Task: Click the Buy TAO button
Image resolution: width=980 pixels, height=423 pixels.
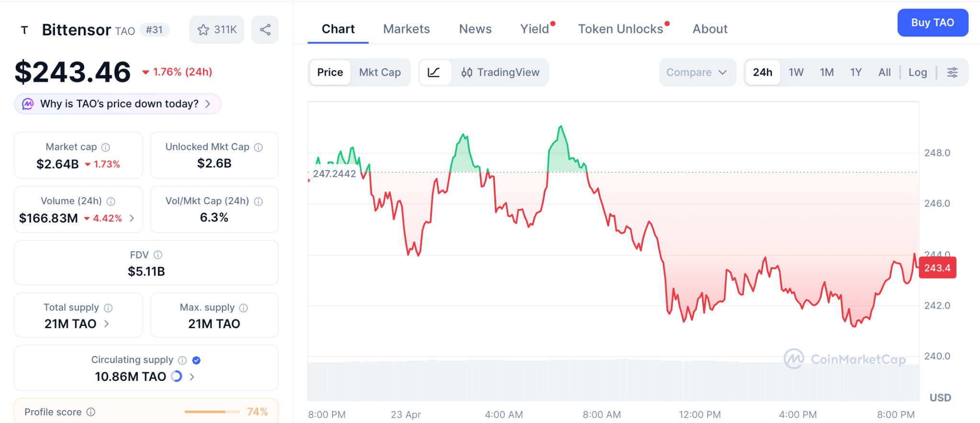Action: 932,22
